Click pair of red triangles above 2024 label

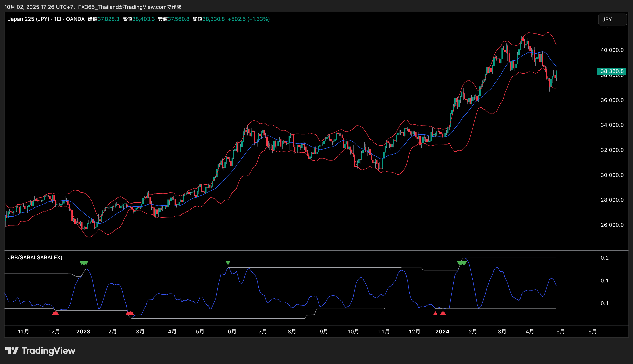443,313
